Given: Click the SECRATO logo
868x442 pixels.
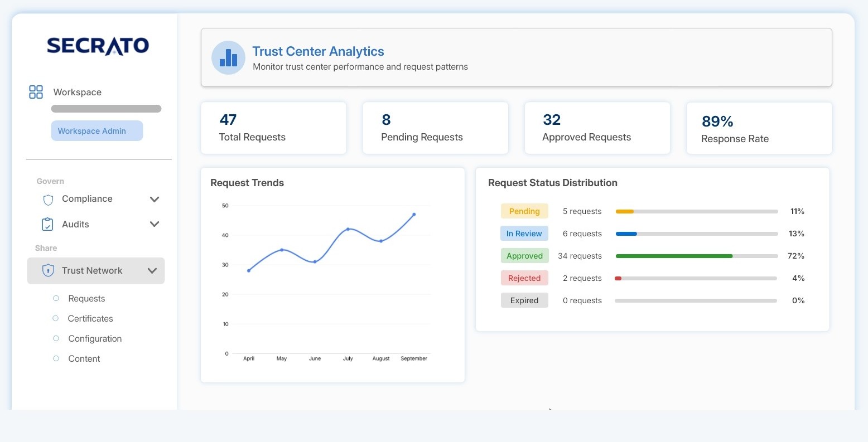Looking at the screenshot, I should click(x=98, y=46).
